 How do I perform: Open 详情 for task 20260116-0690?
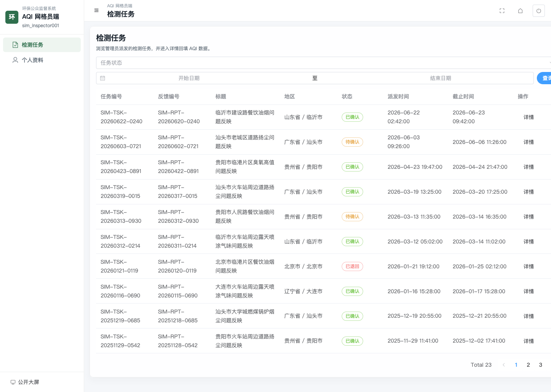pos(528,291)
